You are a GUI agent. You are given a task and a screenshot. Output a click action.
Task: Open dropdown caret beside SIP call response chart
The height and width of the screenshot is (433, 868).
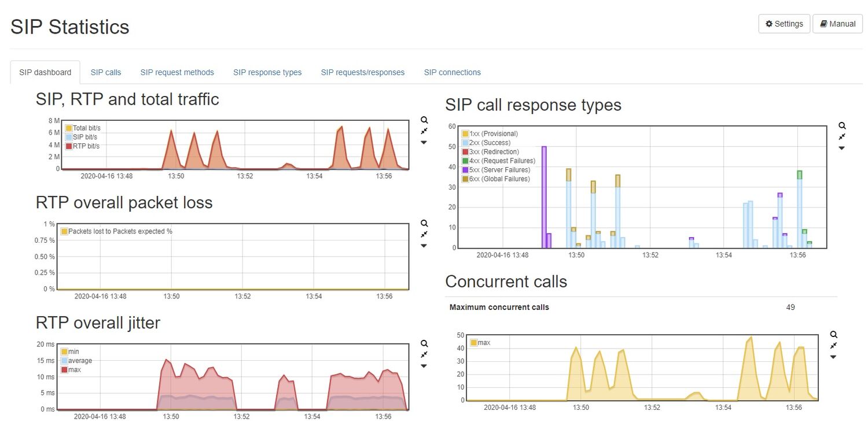pyautogui.click(x=842, y=148)
